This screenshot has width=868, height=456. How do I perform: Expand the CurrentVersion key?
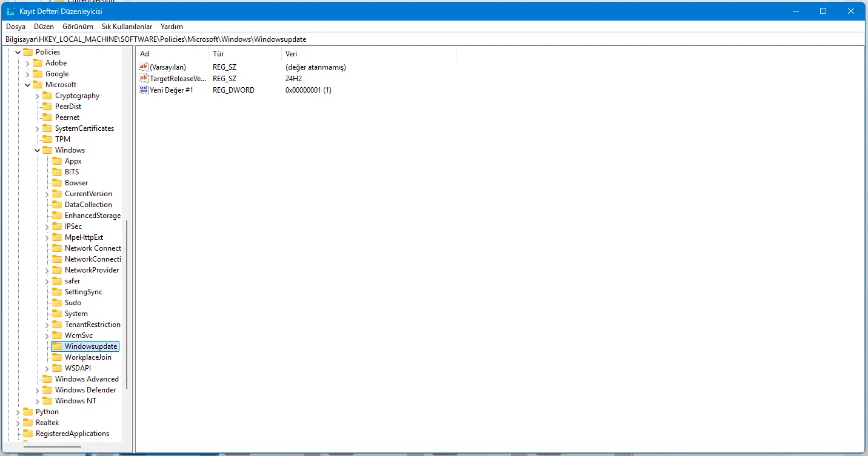[47, 194]
